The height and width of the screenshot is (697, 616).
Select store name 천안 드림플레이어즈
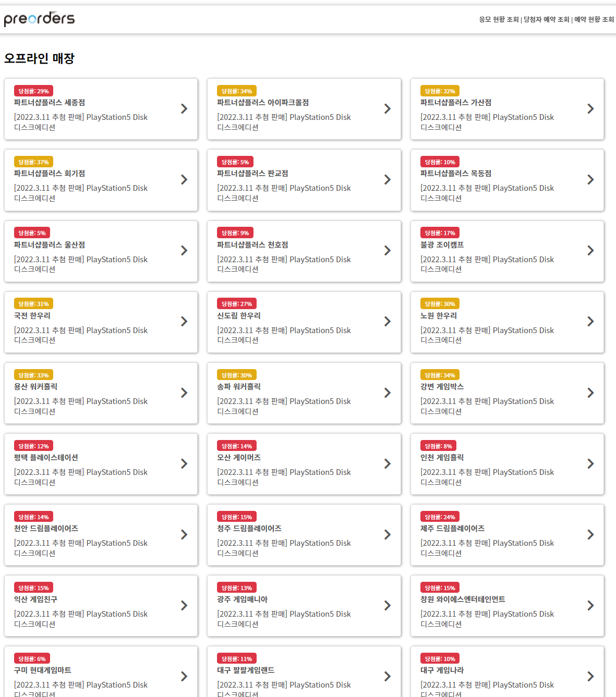46,529
